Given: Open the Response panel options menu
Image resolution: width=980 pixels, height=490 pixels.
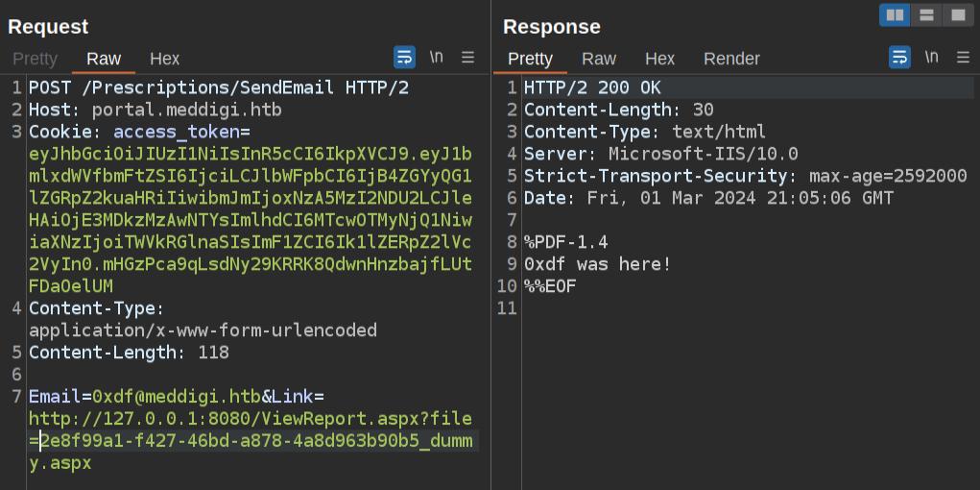Looking at the screenshot, I should (x=963, y=58).
